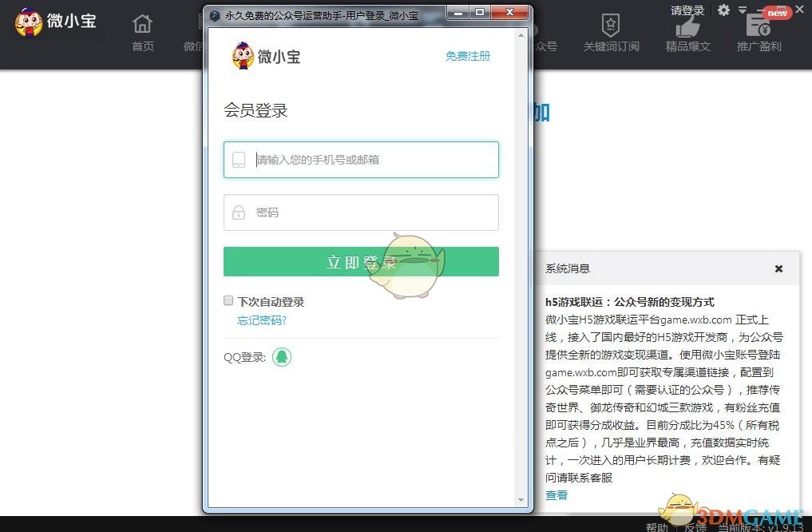Viewport: 812px width, 532px height.
Task: Sign in with the QQ login icon
Action: (281, 358)
